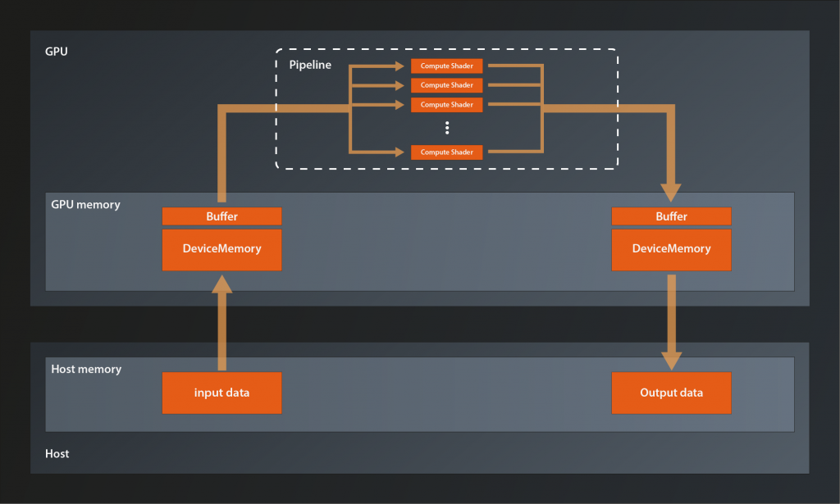Click the downward arrowhead above right Buffer
This screenshot has width=840, height=504.
pyautogui.click(x=671, y=193)
